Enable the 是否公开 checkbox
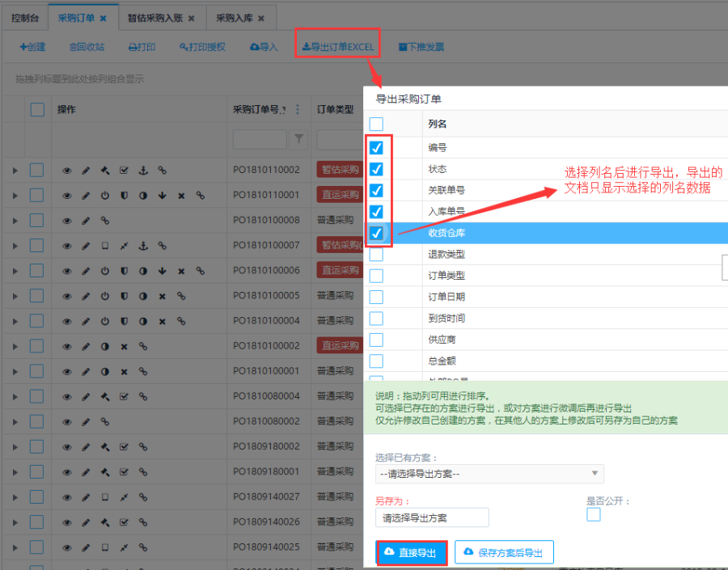 [594, 515]
